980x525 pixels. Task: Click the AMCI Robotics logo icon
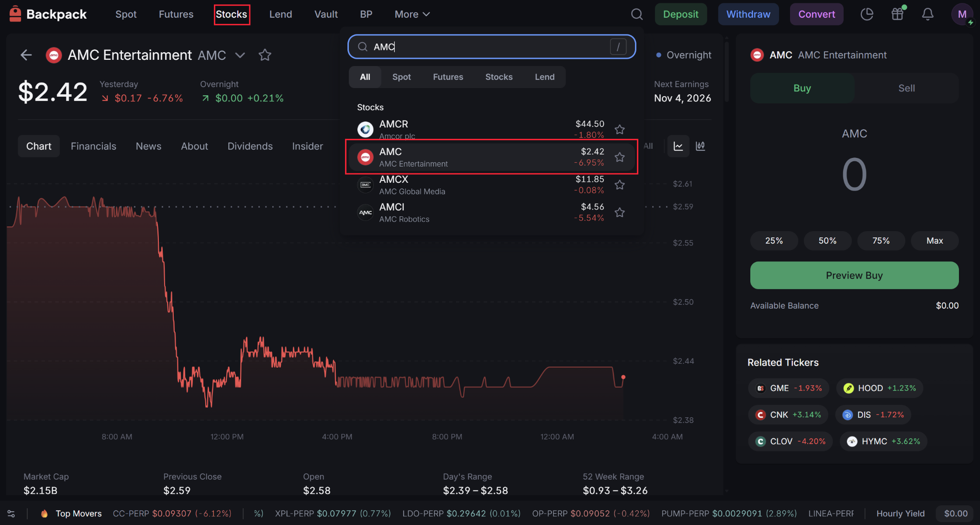coord(366,212)
